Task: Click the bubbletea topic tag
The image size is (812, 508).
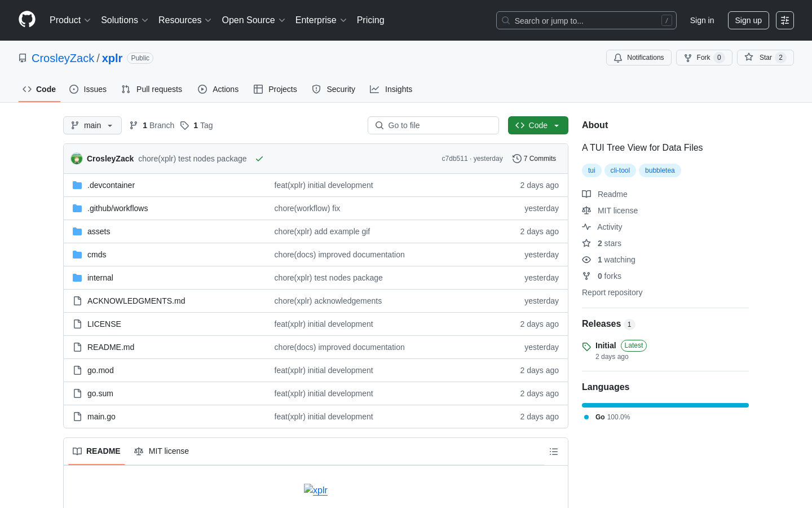Action: click(660, 170)
